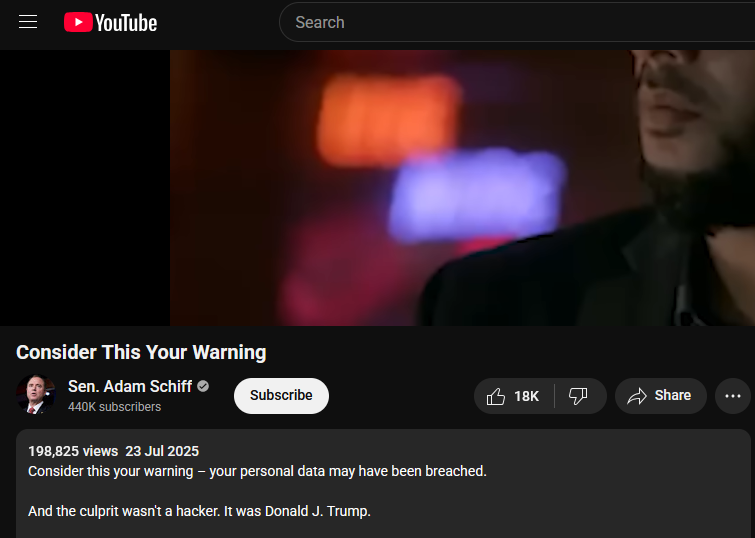755x538 pixels.
Task: Click the verified checkmark badge beside channel name
Action: (x=203, y=386)
